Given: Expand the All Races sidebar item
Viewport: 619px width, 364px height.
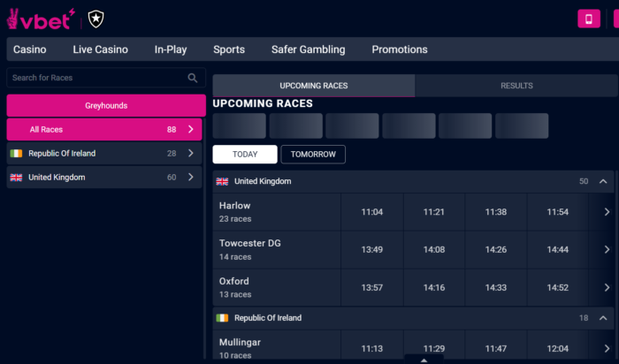Looking at the screenshot, I should (191, 130).
